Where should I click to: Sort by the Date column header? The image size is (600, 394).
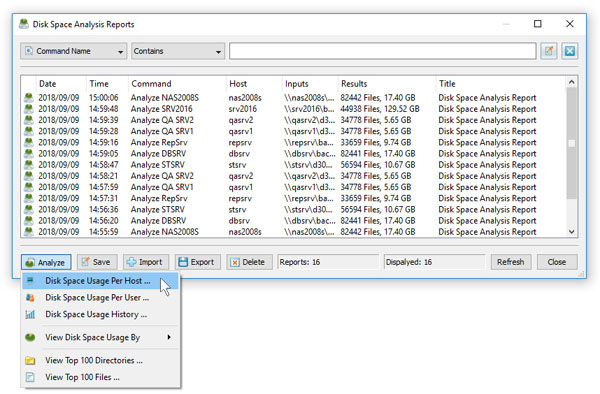[60, 84]
